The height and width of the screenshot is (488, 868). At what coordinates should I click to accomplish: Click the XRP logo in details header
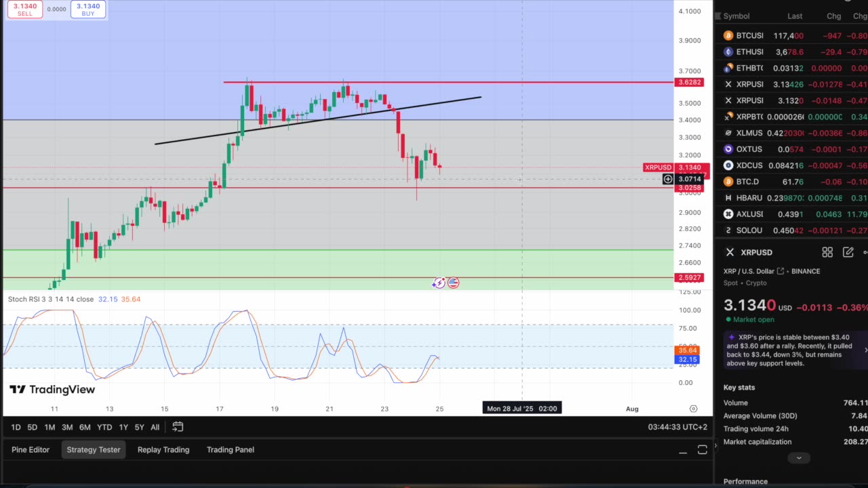pyautogui.click(x=730, y=252)
